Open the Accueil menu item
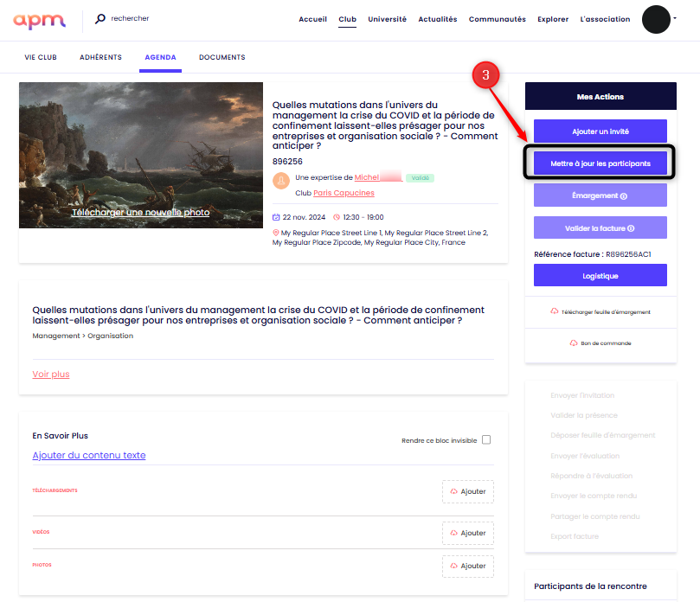This screenshot has height=602, width=700. coord(312,19)
